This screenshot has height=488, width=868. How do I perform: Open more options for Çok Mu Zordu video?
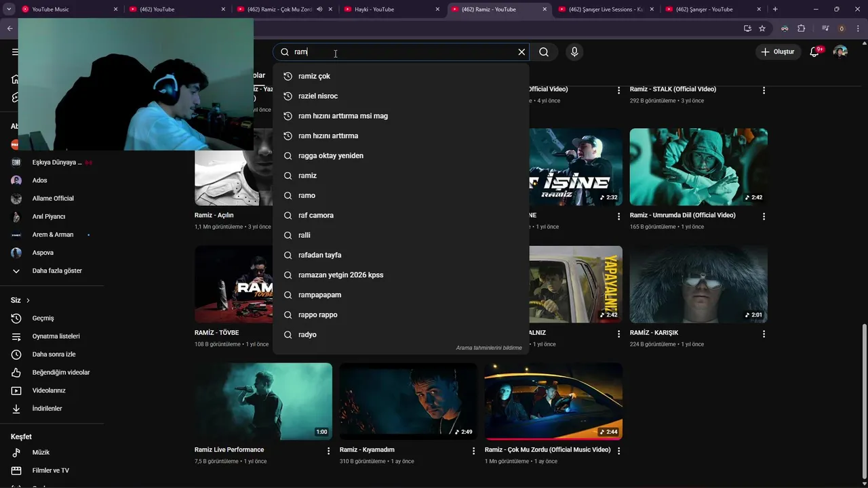[x=618, y=451]
